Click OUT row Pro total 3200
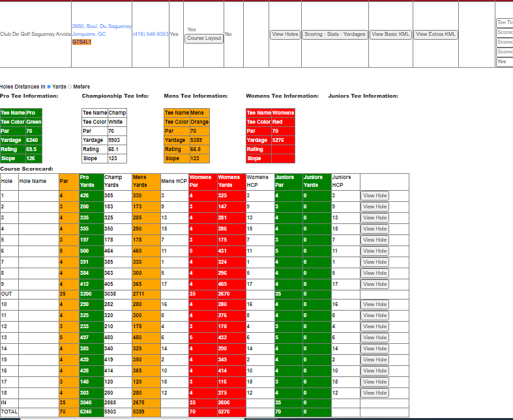This screenshot has height=420, width=513. click(86, 294)
